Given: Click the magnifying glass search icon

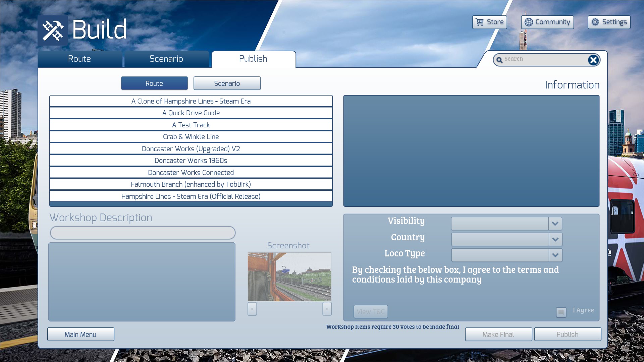Looking at the screenshot, I should [499, 60].
